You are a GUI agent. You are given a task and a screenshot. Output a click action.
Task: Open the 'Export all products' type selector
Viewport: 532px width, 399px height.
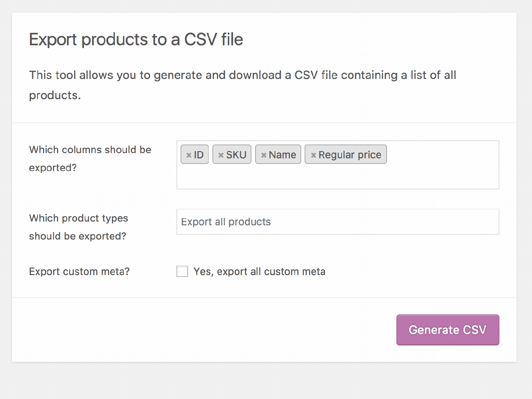337,222
